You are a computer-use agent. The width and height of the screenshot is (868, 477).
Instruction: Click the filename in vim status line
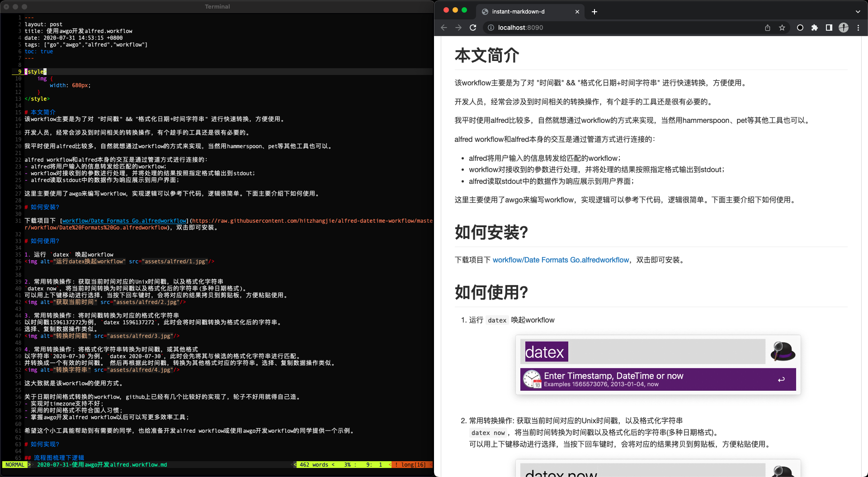point(102,465)
